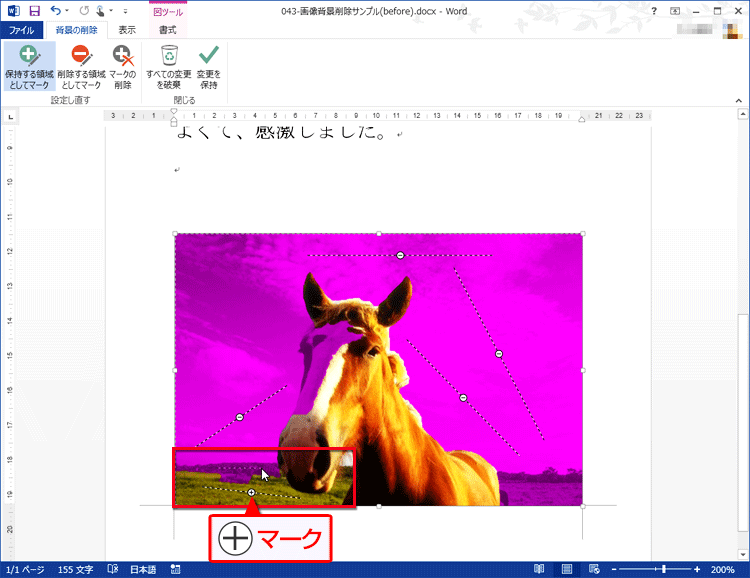Click minus mark on far right diagonal line

click(x=499, y=354)
